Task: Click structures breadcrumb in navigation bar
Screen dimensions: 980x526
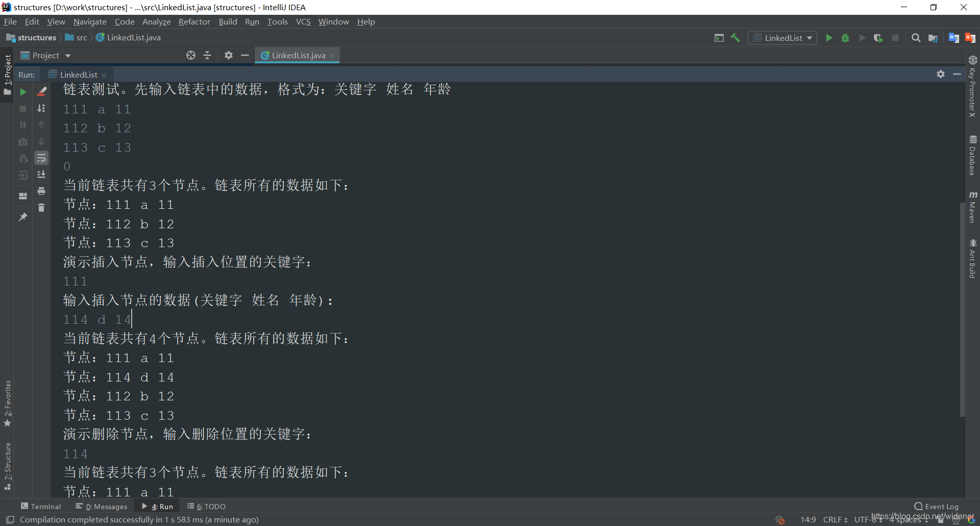Action: click(x=32, y=38)
